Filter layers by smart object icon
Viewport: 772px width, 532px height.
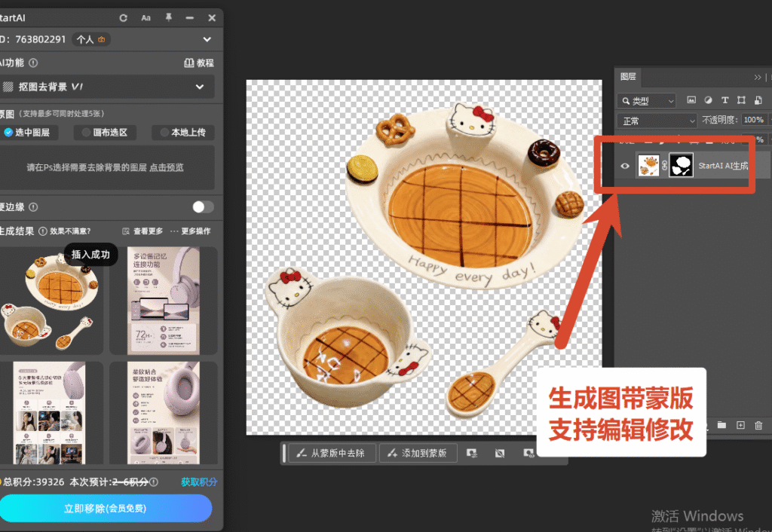point(758,100)
